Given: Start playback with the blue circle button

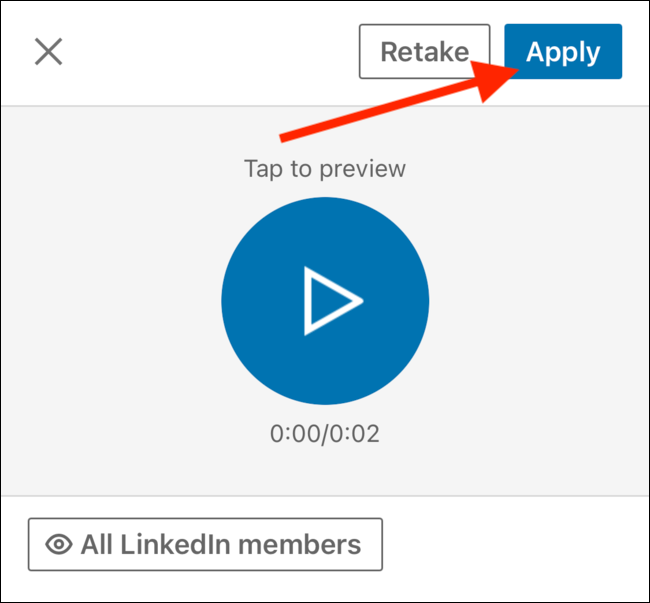Looking at the screenshot, I should tap(325, 300).
